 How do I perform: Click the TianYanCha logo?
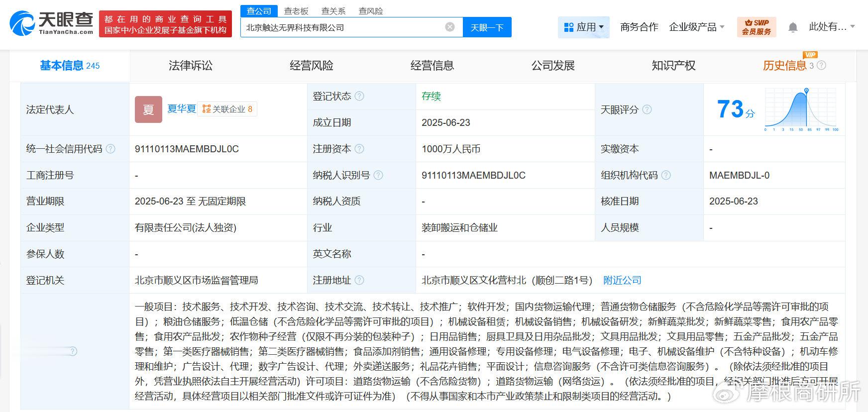(x=52, y=23)
